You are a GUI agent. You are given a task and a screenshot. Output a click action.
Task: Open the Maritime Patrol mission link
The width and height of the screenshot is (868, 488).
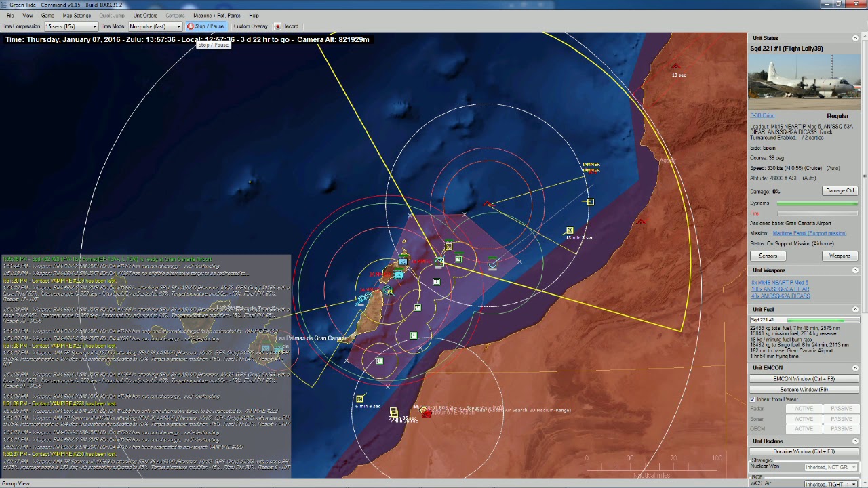click(809, 234)
